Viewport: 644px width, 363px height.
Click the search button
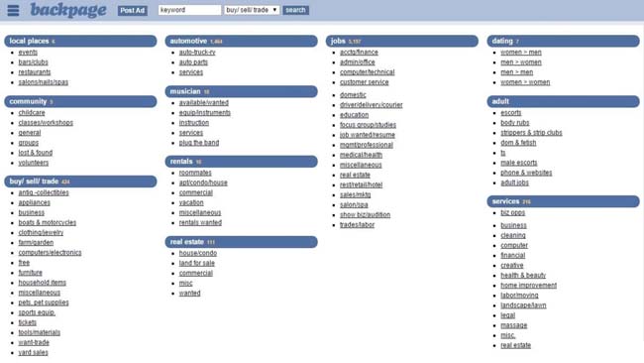pyautogui.click(x=295, y=10)
